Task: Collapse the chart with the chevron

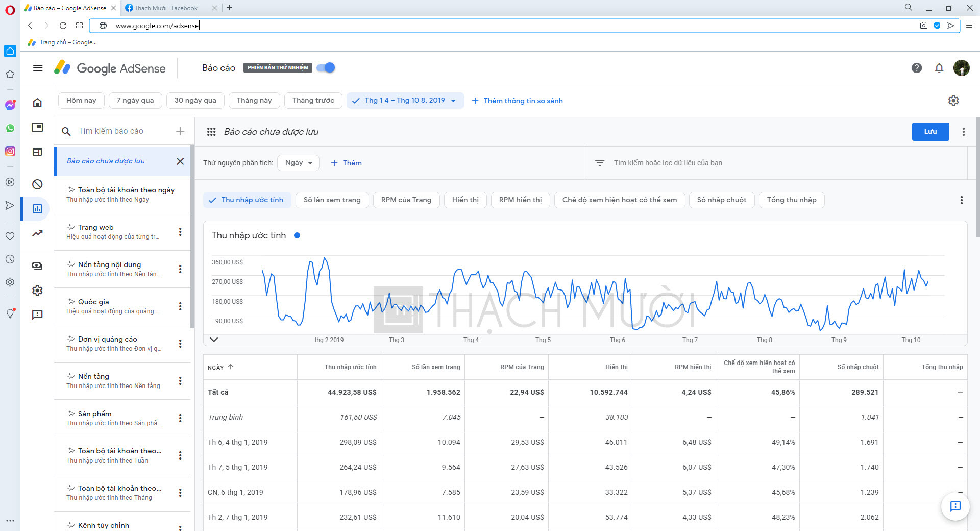Action: pos(214,340)
